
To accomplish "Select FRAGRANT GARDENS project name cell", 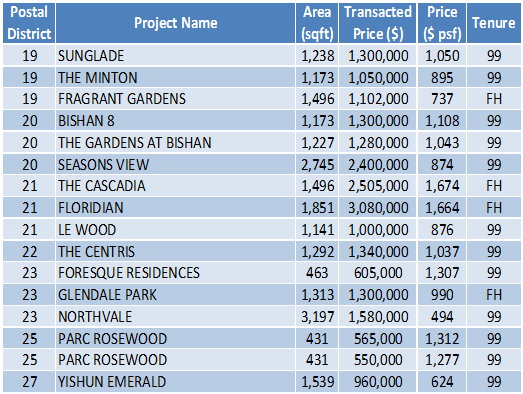I will [175, 99].
